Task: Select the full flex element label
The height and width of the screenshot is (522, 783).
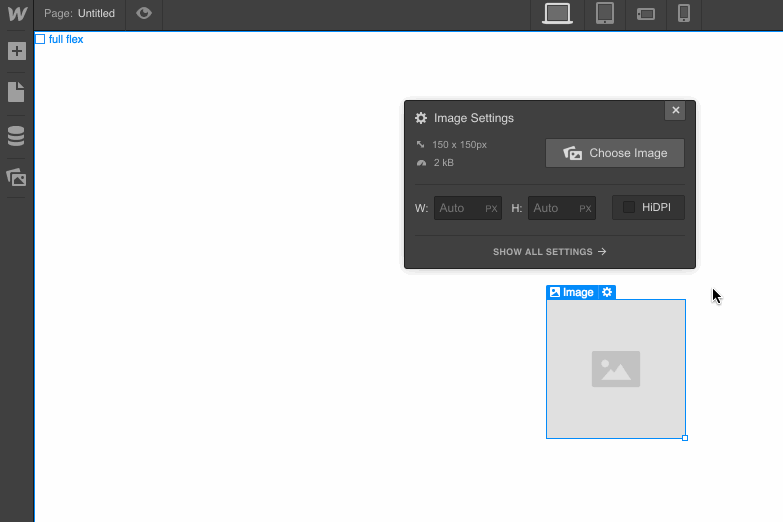Action: pos(59,39)
